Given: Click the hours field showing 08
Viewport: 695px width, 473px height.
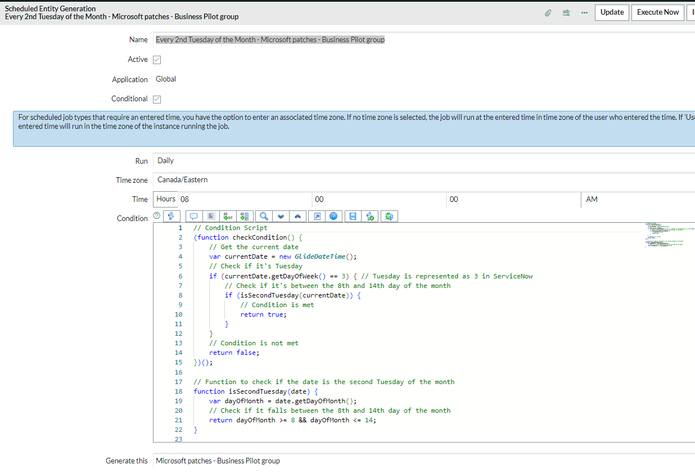Looking at the screenshot, I should pyautogui.click(x=245, y=199).
